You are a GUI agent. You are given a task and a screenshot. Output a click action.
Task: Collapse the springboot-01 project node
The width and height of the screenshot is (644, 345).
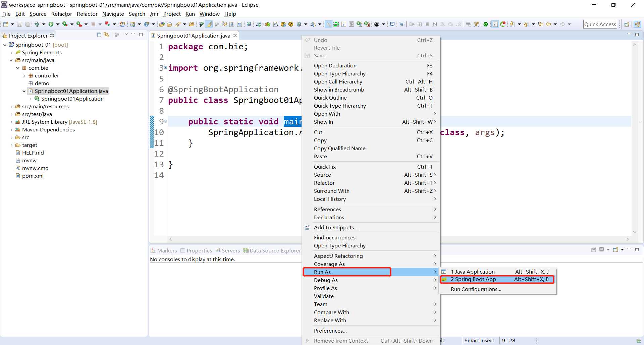5,45
